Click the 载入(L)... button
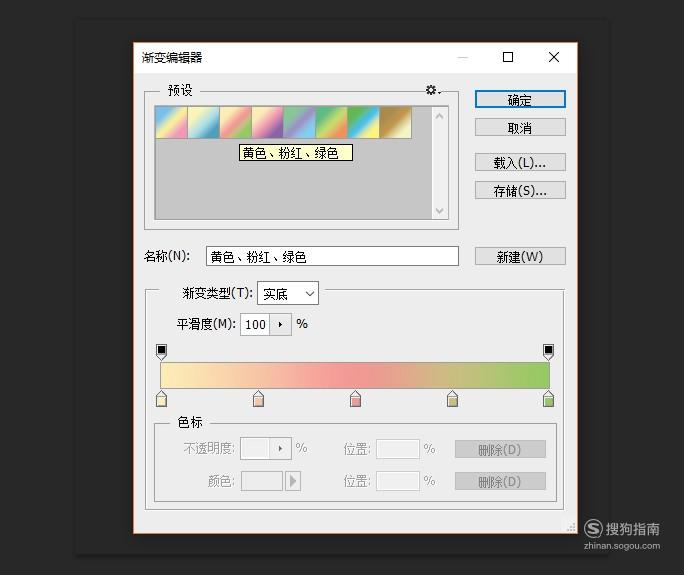684x575 pixels. [x=520, y=162]
